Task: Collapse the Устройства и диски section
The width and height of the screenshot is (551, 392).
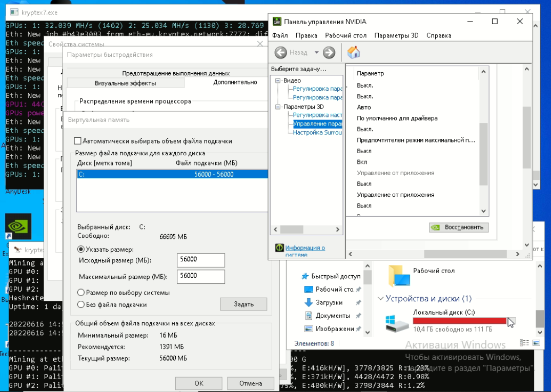Action: point(380,299)
